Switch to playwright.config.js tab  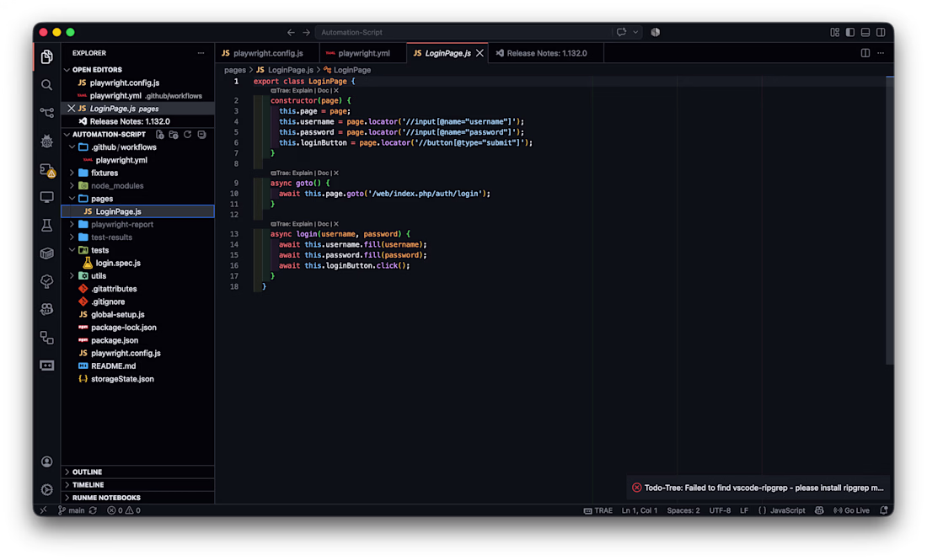pyautogui.click(x=267, y=53)
